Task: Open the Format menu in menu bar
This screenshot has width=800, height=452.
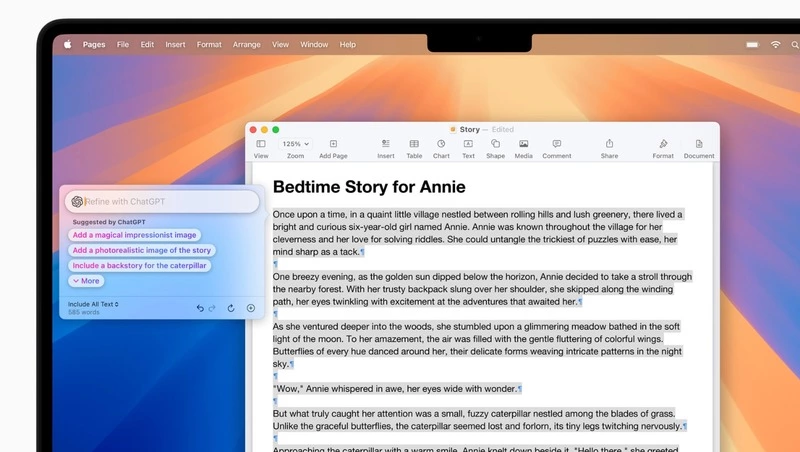Action: 209,45
